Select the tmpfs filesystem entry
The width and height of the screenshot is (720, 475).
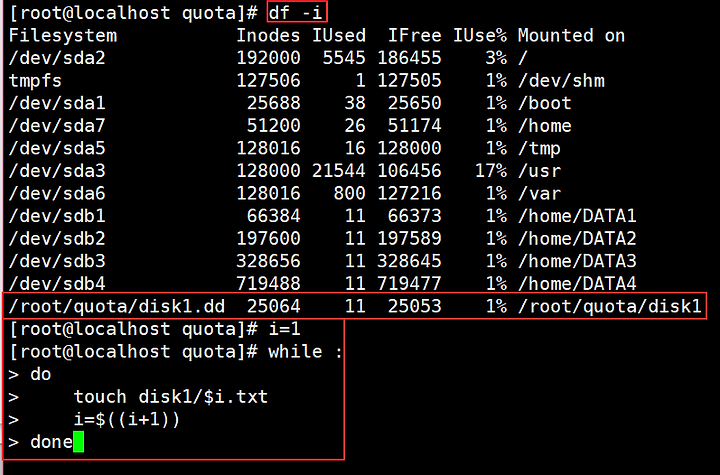coord(35,80)
